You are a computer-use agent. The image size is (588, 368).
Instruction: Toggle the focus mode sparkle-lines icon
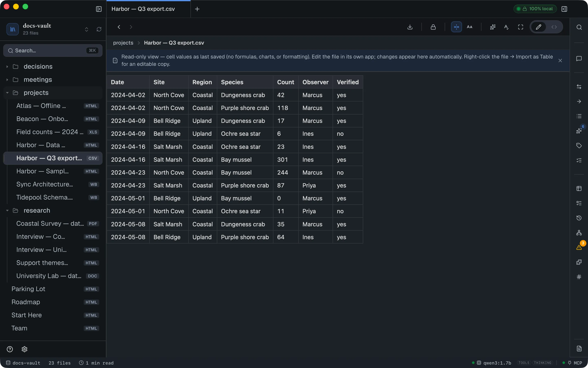[456, 27]
